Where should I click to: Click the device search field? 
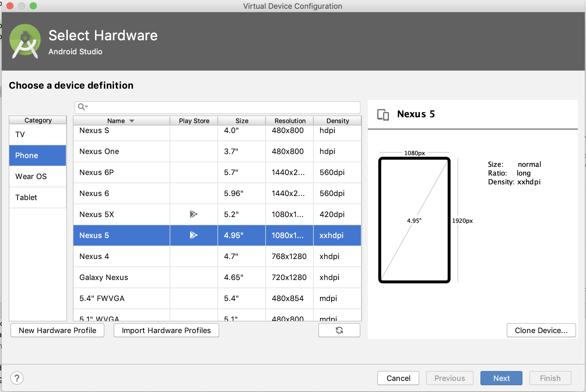222,107
